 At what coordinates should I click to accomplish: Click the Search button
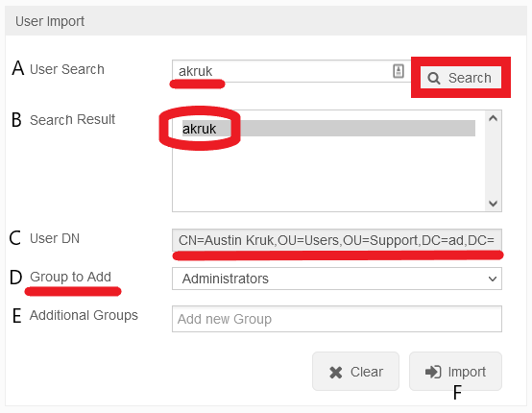point(460,78)
